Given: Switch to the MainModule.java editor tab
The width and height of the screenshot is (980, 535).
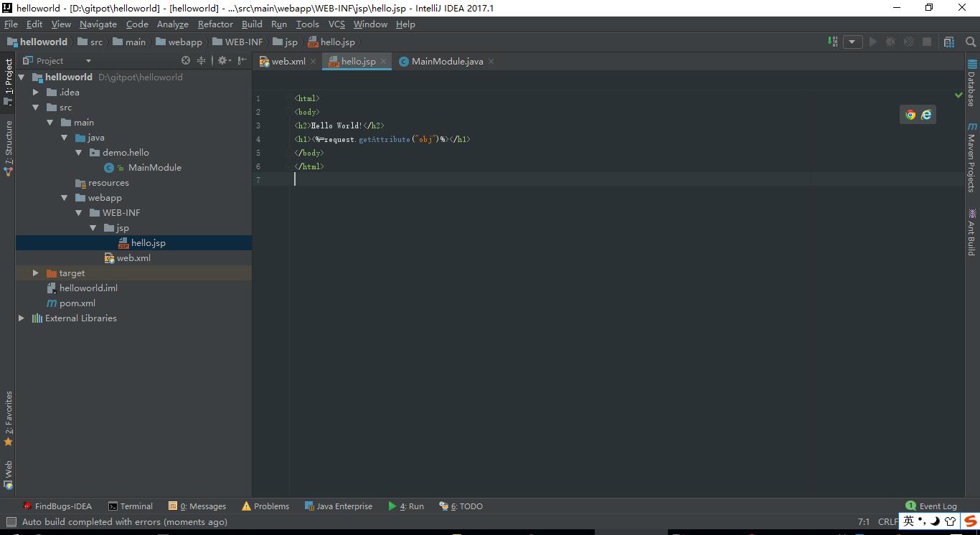Looking at the screenshot, I should [446, 62].
